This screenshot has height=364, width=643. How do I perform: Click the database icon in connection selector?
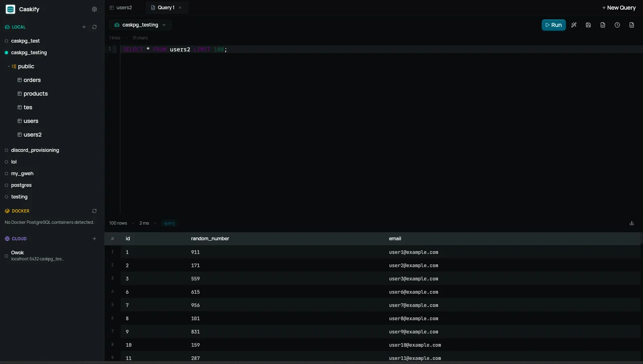tap(117, 25)
